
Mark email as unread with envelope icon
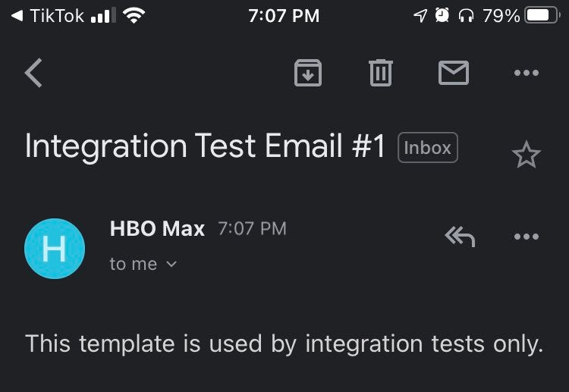point(453,73)
